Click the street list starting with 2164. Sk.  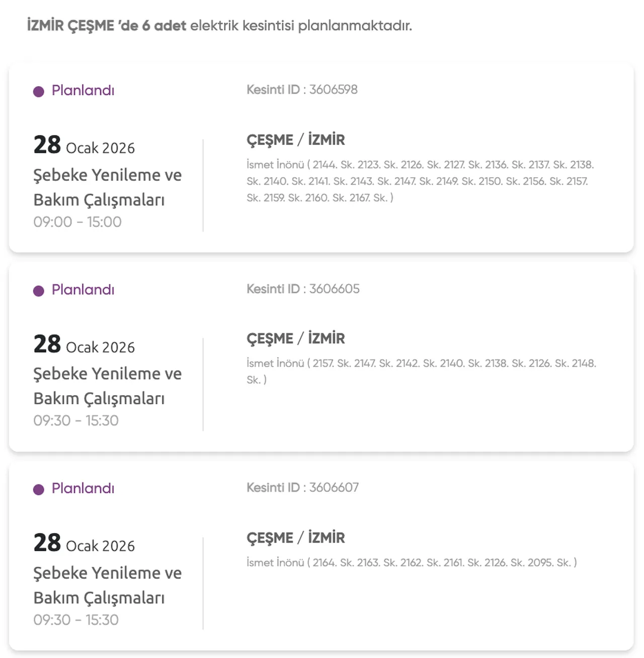412,562
